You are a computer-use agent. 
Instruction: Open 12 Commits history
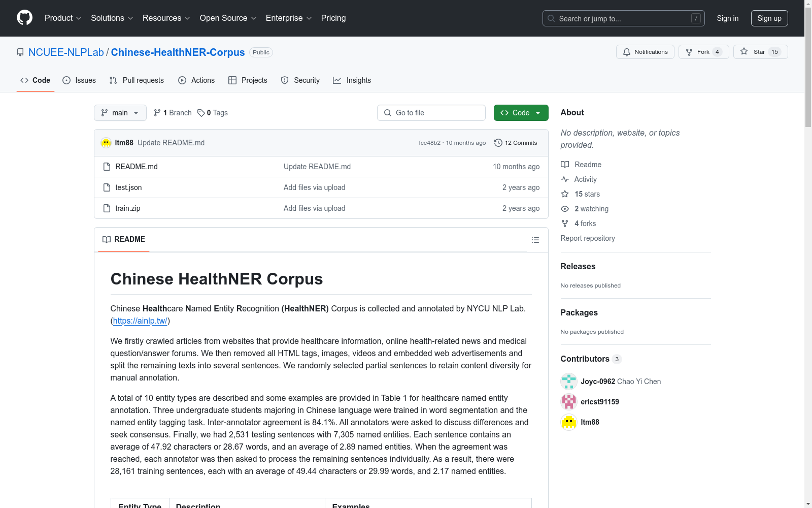(x=516, y=143)
